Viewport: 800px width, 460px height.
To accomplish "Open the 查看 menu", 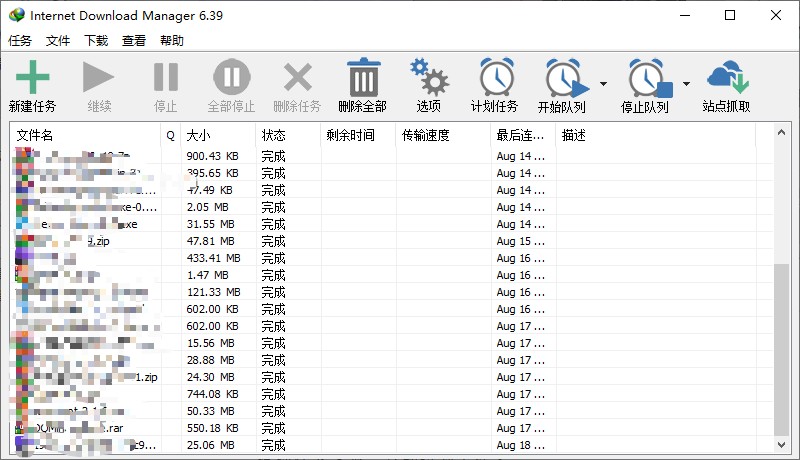I will tap(134, 40).
